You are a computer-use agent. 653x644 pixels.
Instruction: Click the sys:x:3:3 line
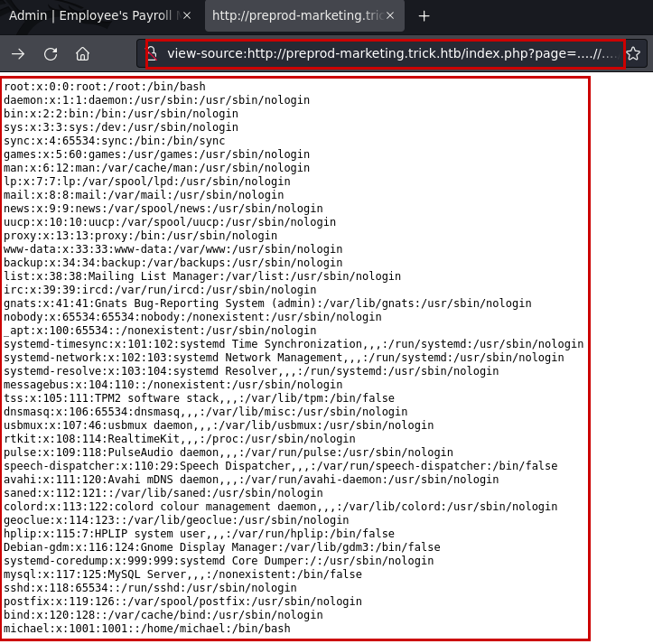click(121, 127)
